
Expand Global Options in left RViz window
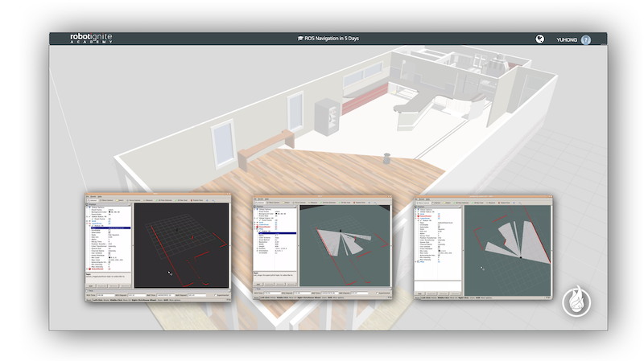click(x=87, y=207)
